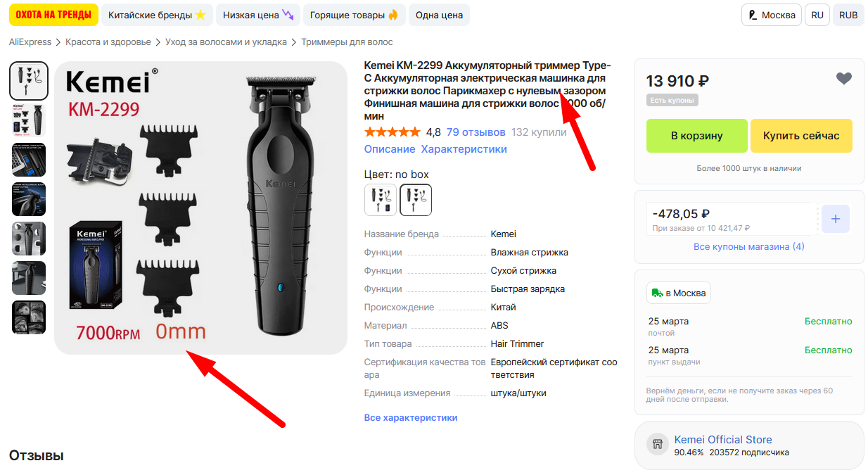Click the Купить сейчас button
The image size is (868, 475).
point(801,136)
